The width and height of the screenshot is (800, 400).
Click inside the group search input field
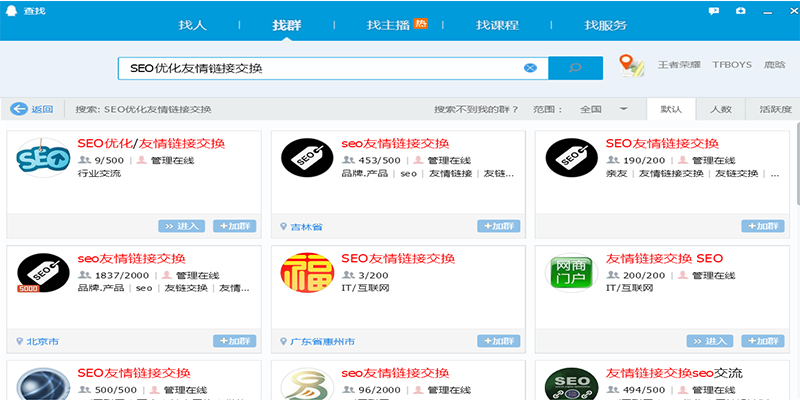pos(320,68)
